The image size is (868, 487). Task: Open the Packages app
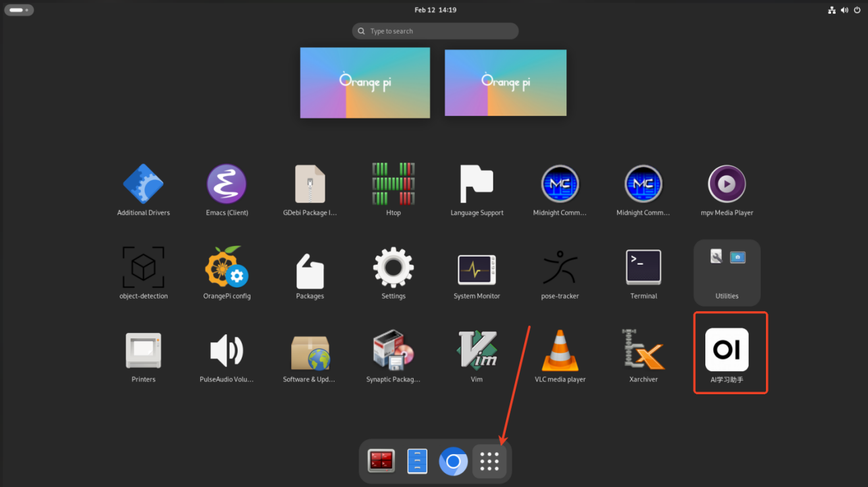pyautogui.click(x=310, y=270)
